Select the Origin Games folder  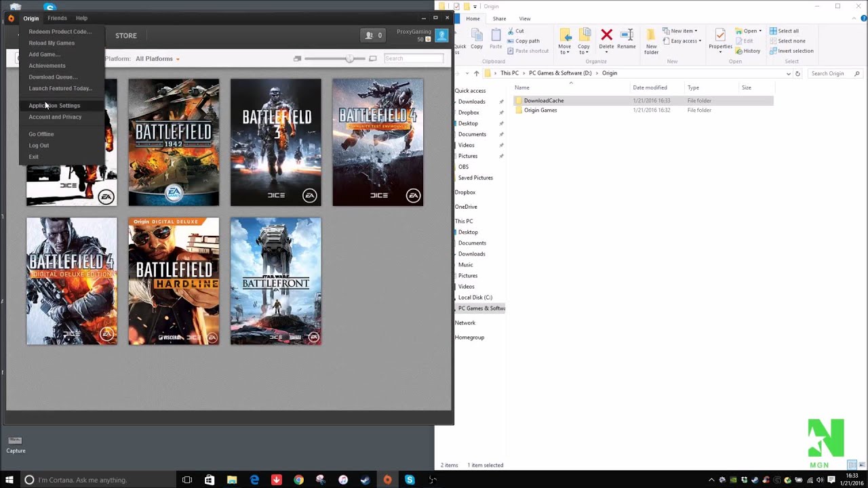[x=540, y=110]
